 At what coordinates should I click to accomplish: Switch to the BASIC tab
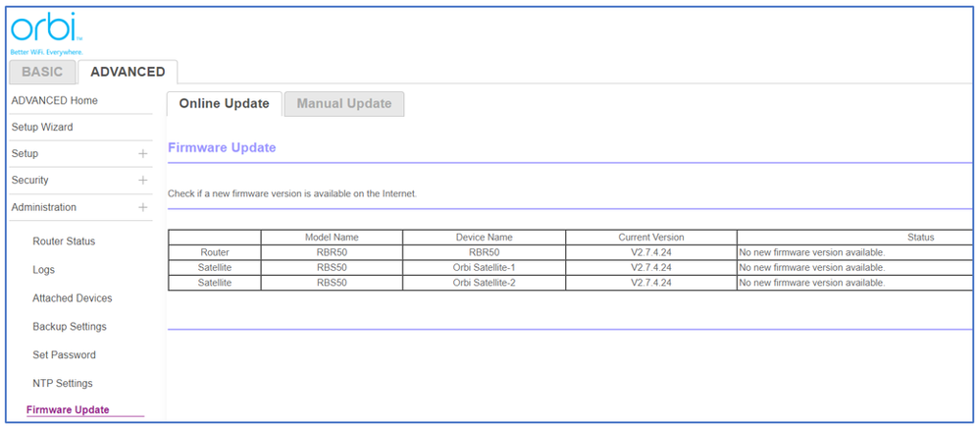(x=42, y=72)
